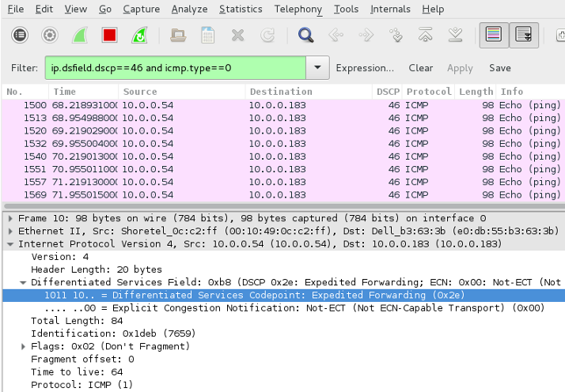Toggle packet list colorizing
The height and width of the screenshot is (392, 565).
tap(494, 35)
